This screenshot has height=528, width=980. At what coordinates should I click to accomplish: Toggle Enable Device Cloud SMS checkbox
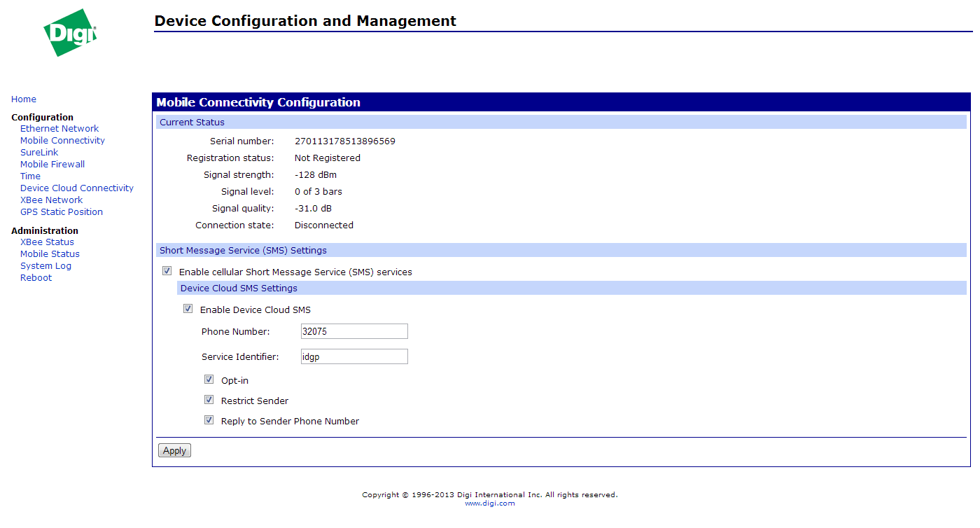tap(188, 309)
